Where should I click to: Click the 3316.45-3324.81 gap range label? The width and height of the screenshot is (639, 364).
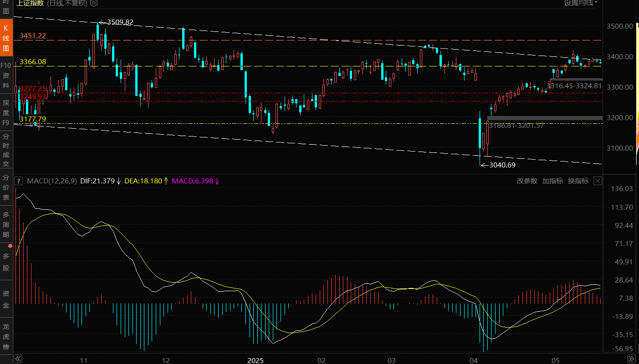pos(574,86)
